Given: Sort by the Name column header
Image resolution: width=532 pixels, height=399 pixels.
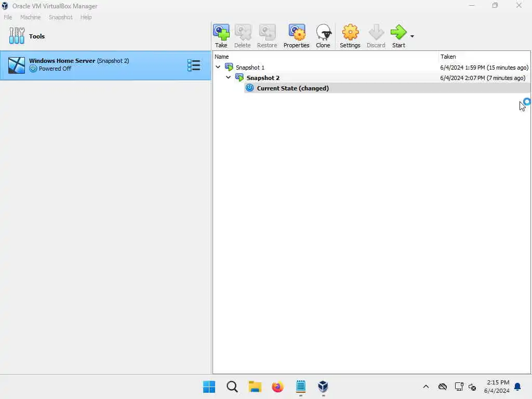Looking at the screenshot, I should 325,57.
